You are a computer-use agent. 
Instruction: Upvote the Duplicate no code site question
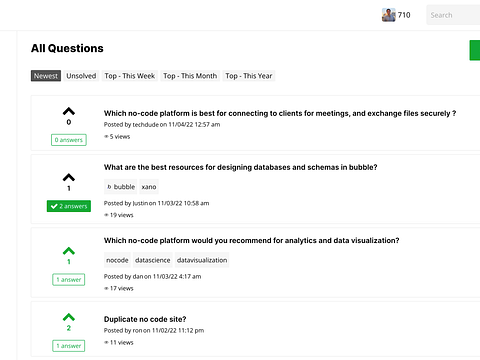click(x=69, y=317)
